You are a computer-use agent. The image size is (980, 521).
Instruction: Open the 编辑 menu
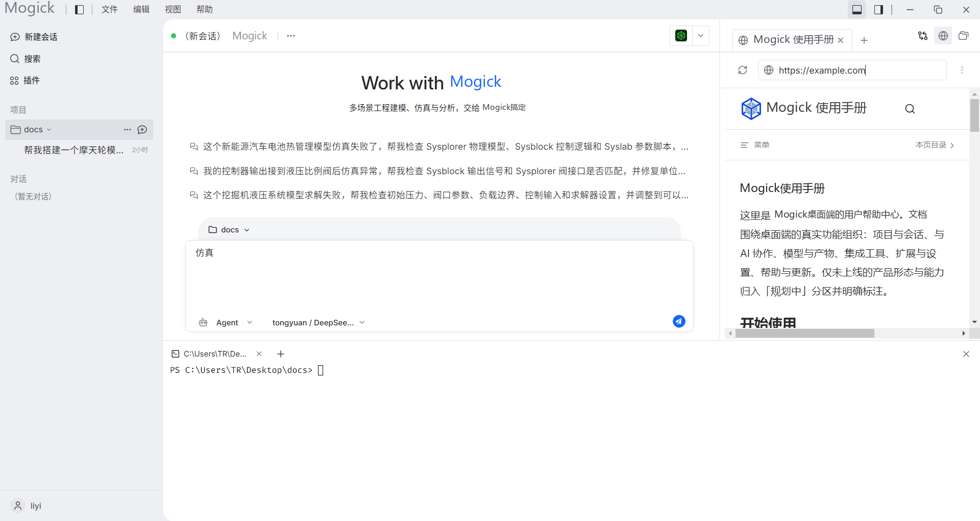141,10
